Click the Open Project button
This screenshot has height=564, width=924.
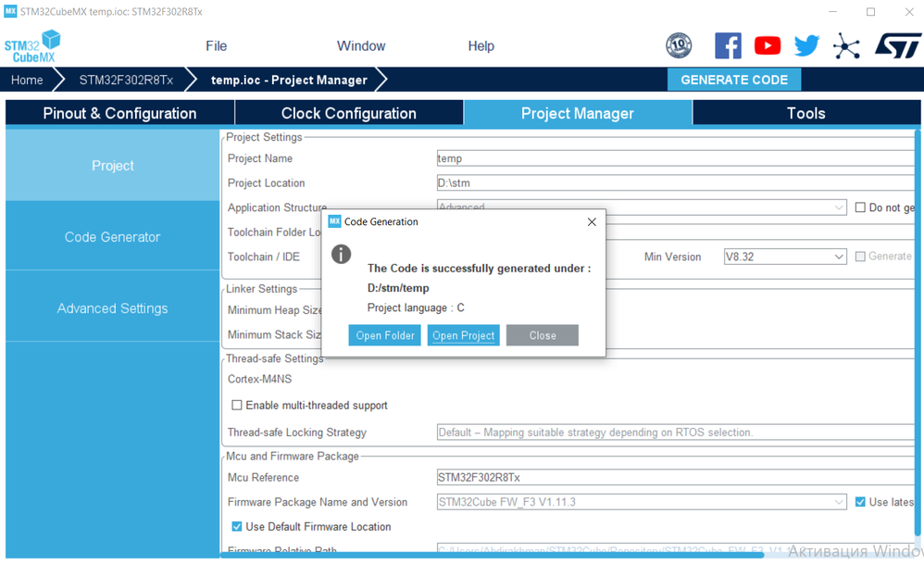pos(464,335)
